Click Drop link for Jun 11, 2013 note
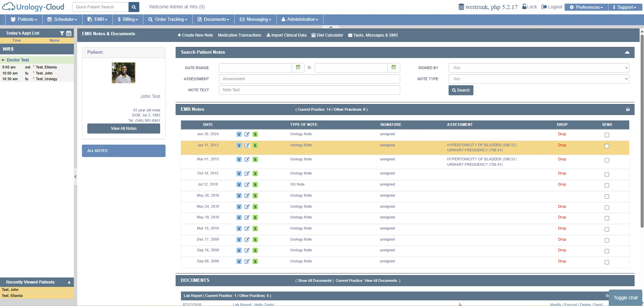This screenshot has height=306, width=644. pyautogui.click(x=562, y=145)
